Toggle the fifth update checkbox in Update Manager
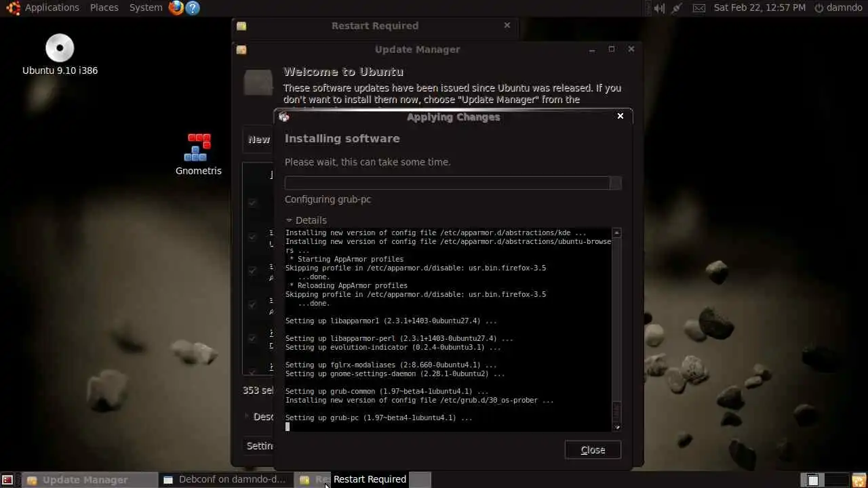This screenshot has width=868, height=488. click(252, 338)
